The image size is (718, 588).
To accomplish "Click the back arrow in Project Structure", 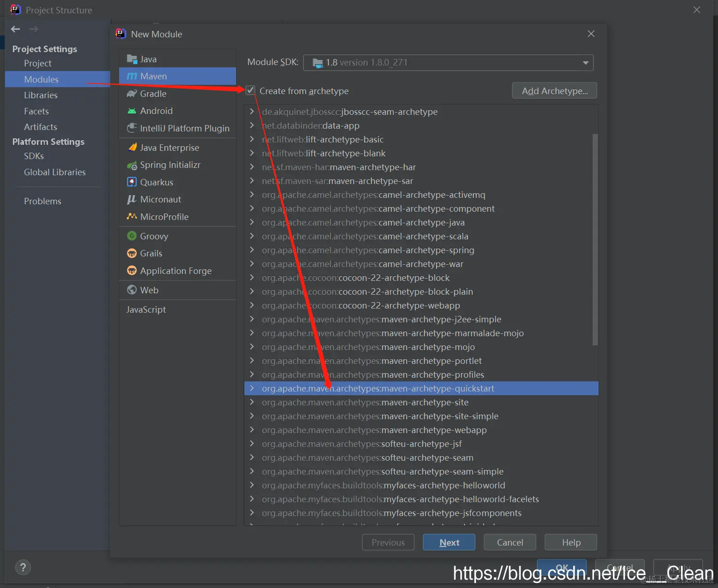I will [x=16, y=29].
